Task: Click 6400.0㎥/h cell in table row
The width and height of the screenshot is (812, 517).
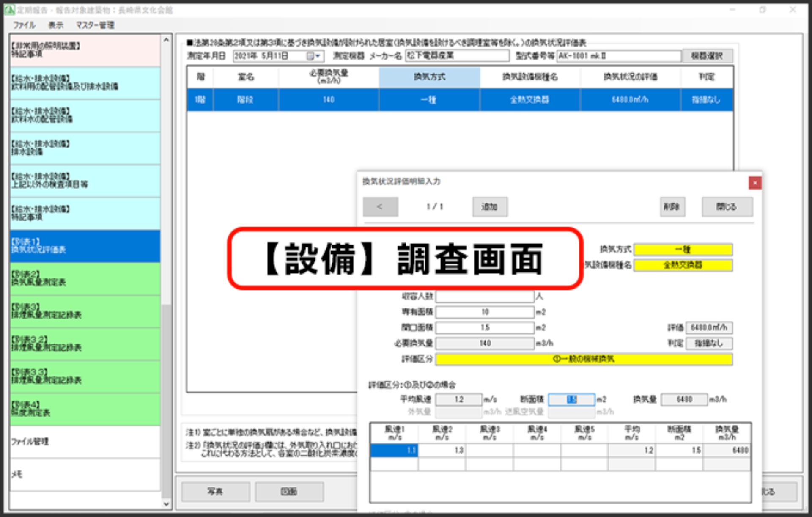Action: (x=630, y=100)
